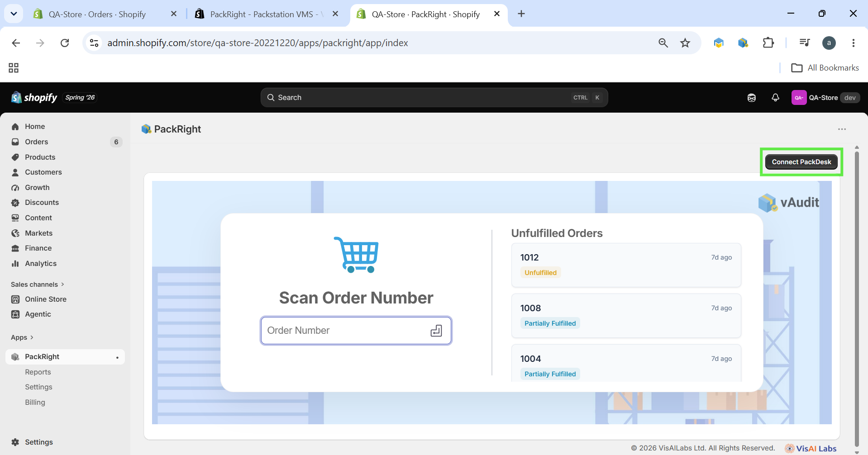Click the PackRight page more-options dots
This screenshot has height=455, width=868.
pyautogui.click(x=842, y=129)
